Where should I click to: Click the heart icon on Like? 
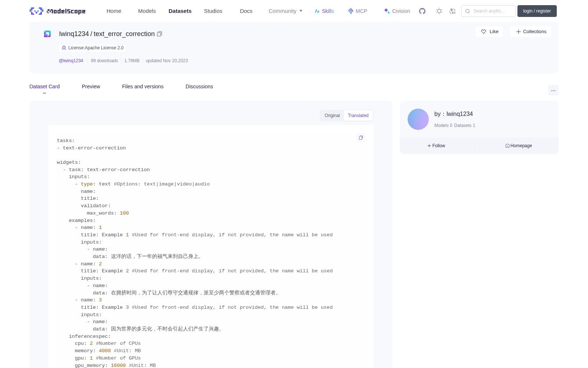coord(484,32)
